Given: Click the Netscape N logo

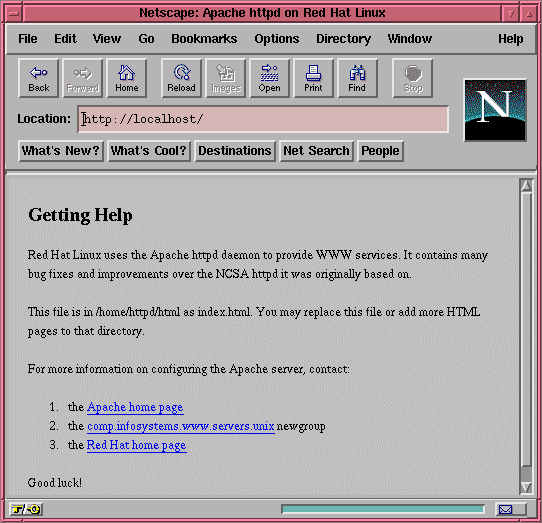Looking at the screenshot, I should [495, 110].
